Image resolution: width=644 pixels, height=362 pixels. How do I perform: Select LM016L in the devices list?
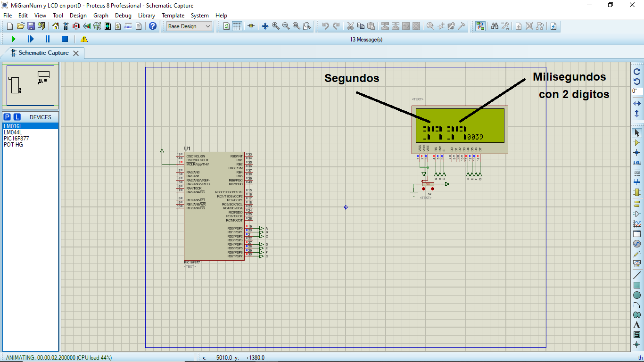click(31, 126)
